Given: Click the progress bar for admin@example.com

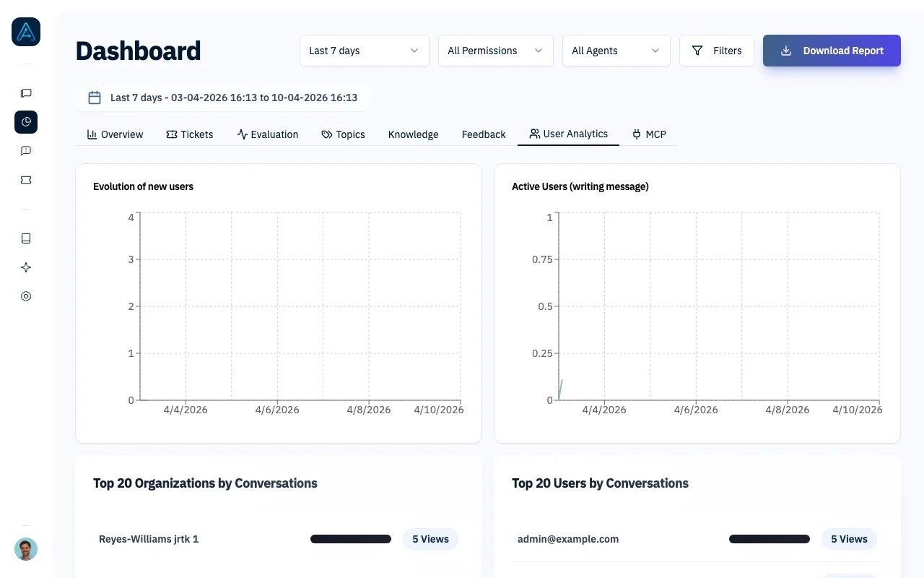Looking at the screenshot, I should 770,539.
